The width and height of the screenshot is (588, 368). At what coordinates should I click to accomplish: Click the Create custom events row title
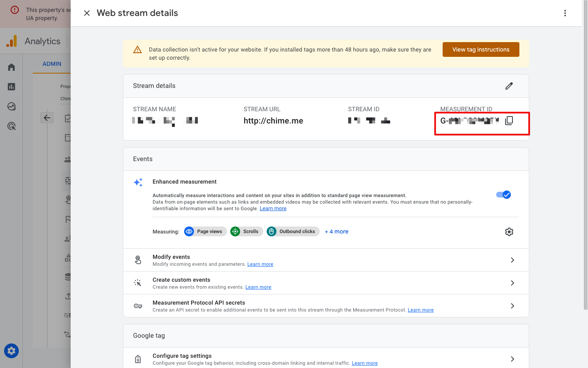181,280
